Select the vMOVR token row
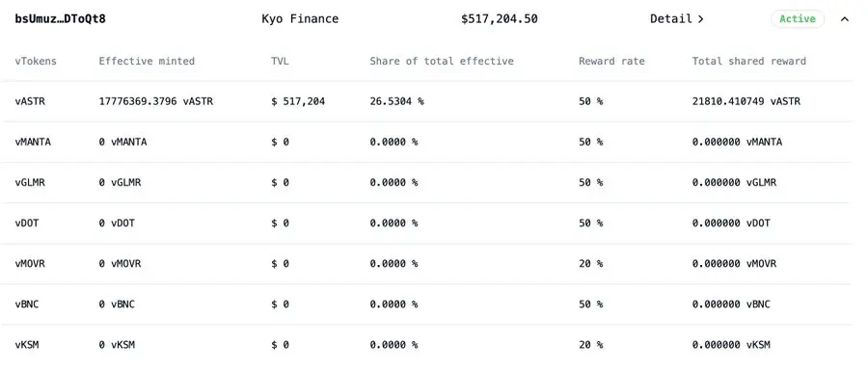 tap(426, 264)
